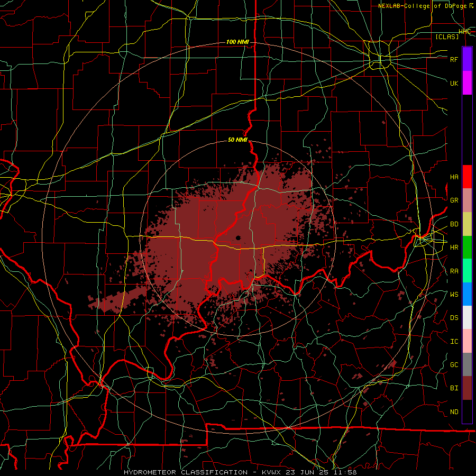Select the light pink IC legend swatch
This screenshot has width=476, height=476.
coord(467,341)
